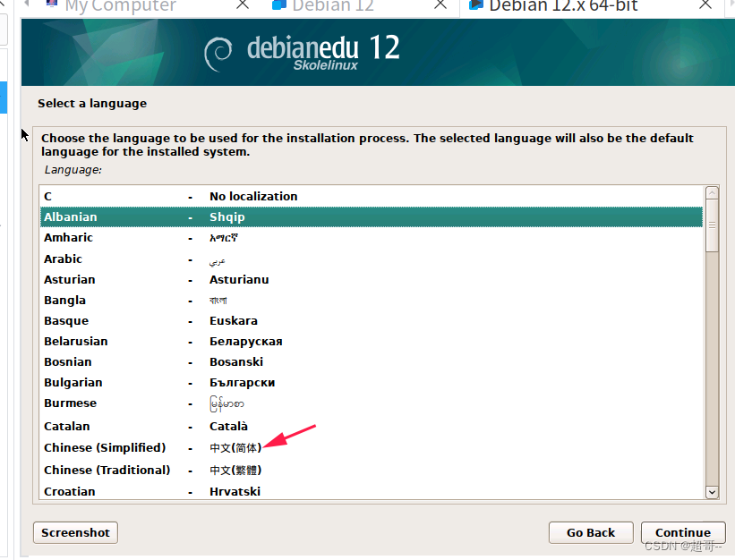The width and height of the screenshot is (735, 560).
Task: Click the language list scroll up arrow
Action: [x=712, y=192]
